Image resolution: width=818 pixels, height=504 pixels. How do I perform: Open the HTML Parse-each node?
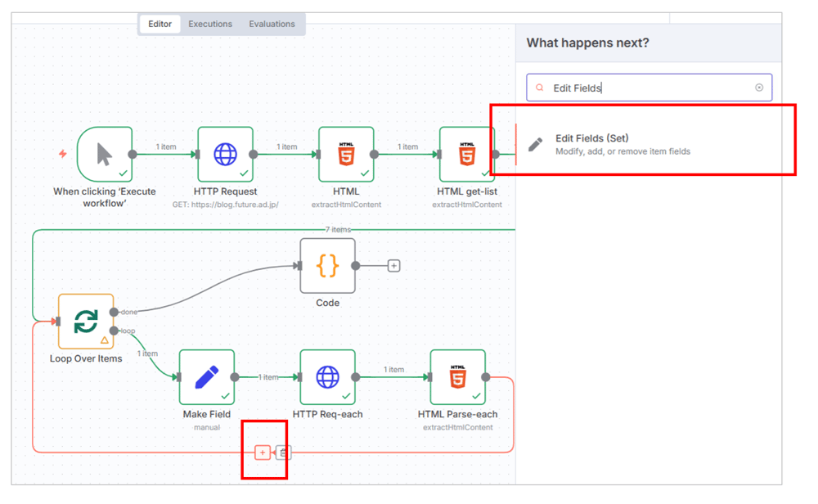coord(457,377)
